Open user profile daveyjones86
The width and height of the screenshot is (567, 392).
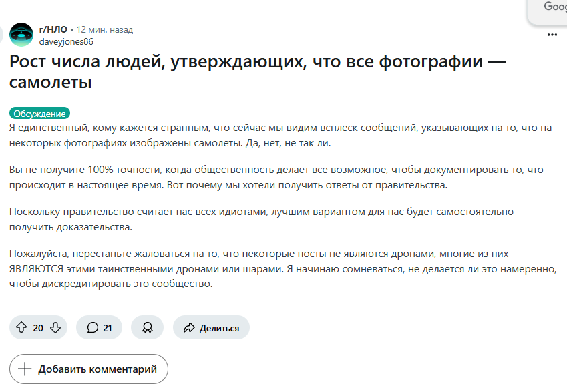(66, 41)
